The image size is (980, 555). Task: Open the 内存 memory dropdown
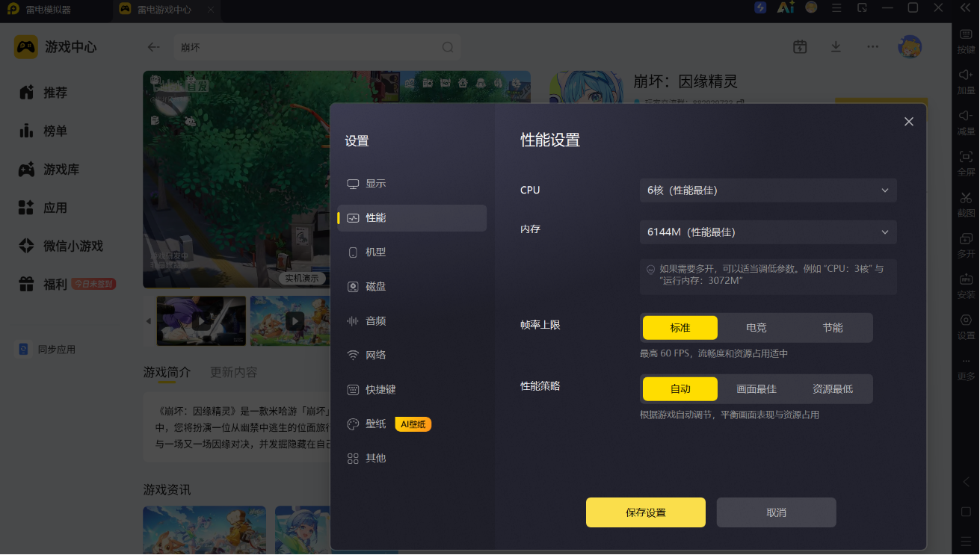pos(768,232)
